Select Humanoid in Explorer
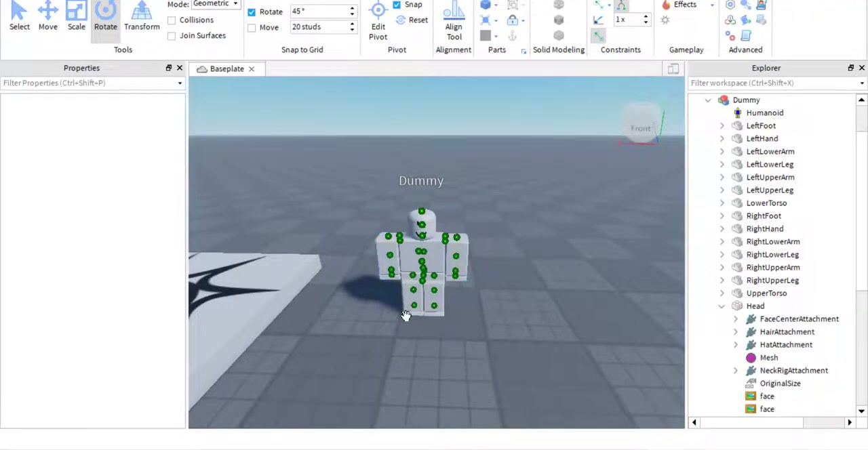868x450 pixels. [x=764, y=113]
